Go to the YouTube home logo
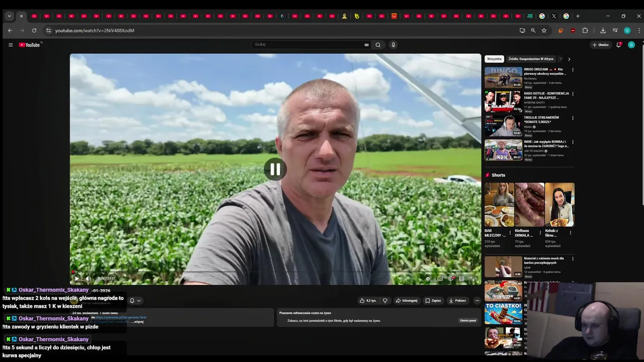The image size is (644, 362). (x=29, y=45)
